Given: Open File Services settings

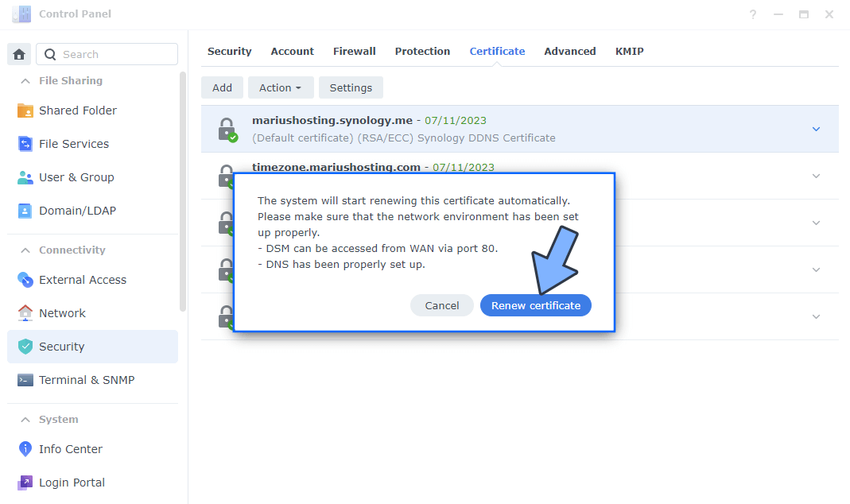Looking at the screenshot, I should 74,144.
